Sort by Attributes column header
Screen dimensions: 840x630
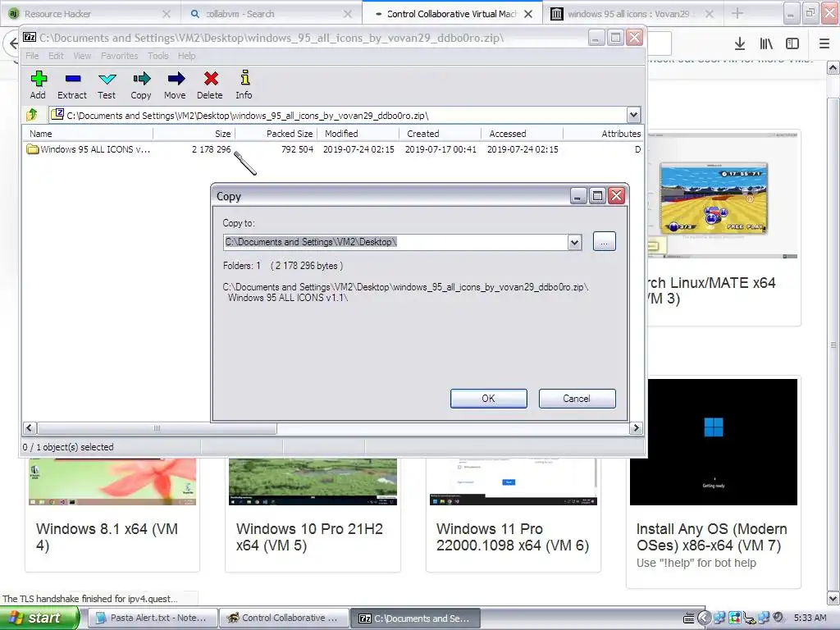click(x=603, y=134)
